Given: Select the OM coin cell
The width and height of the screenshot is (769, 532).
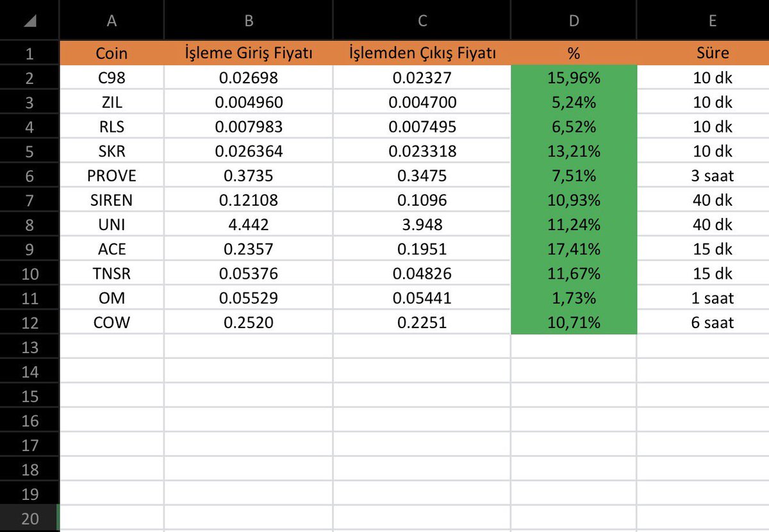Looking at the screenshot, I should pos(112,298).
